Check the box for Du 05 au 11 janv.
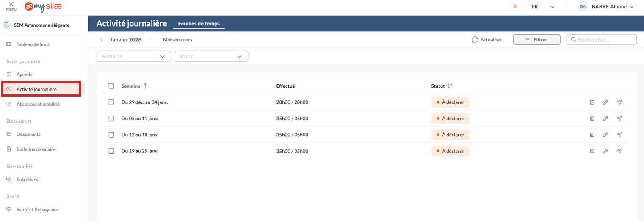This screenshot has height=221, width=644. tap(111, 119)
